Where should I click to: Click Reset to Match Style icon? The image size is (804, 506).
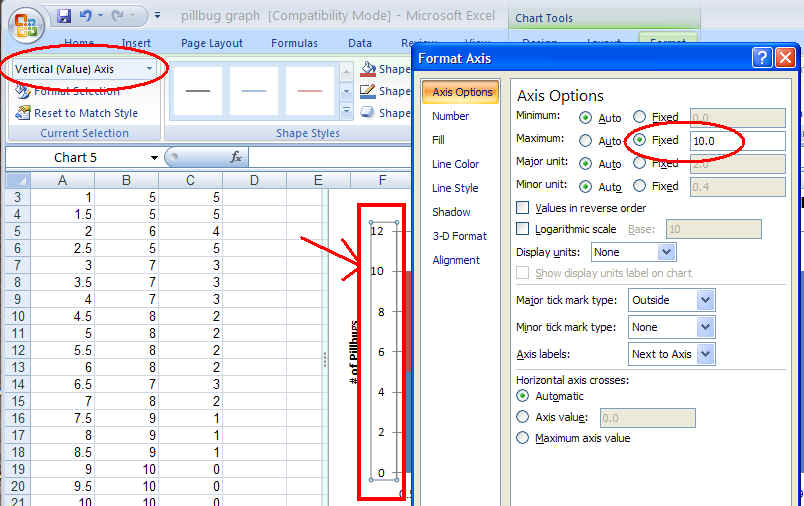pos(23,113)
